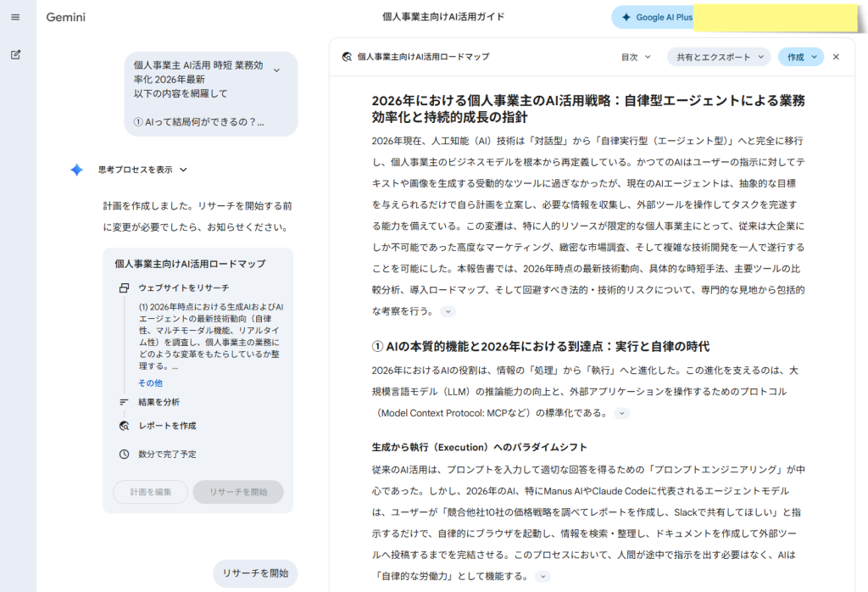Click the 結果を分析 icon

tap(124, 402)
